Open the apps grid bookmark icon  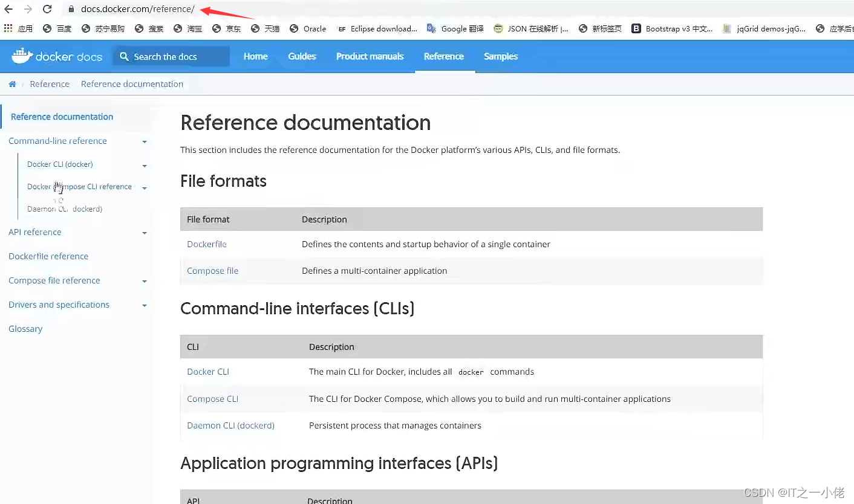point(8,28)
